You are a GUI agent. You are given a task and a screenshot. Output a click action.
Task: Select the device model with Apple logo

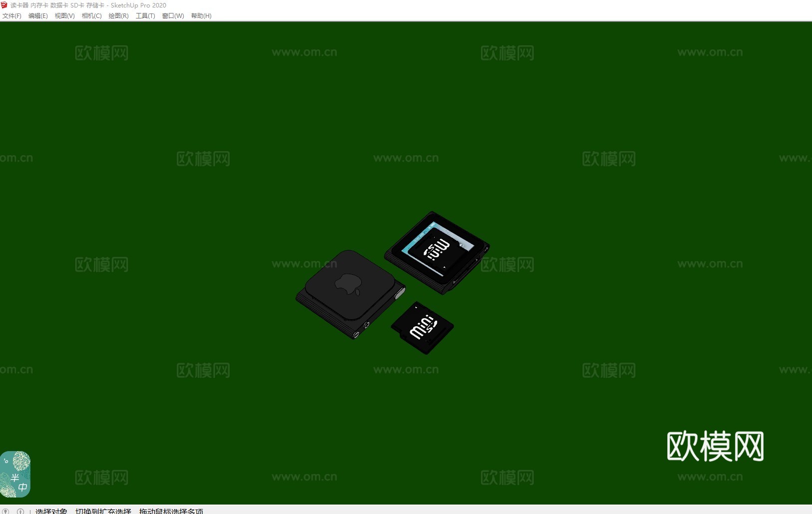tap(350, 294)
